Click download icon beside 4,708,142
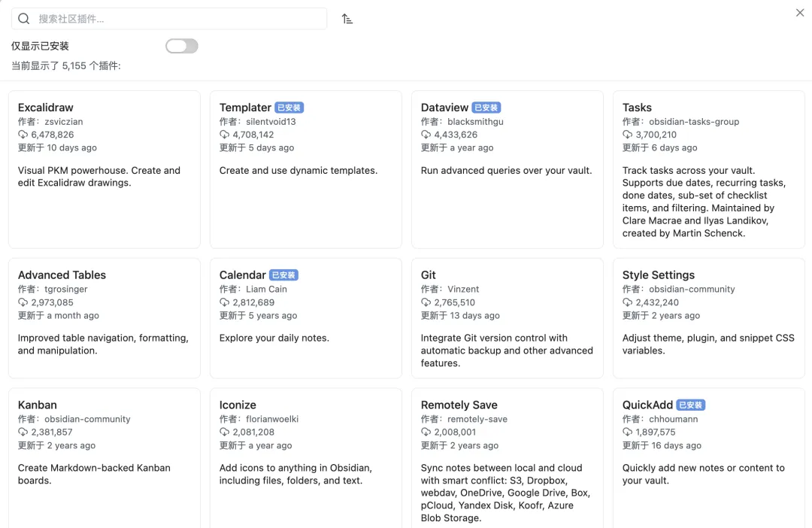Image resolution: width=812 pixels, height=528 pixels. pos(224,135)
